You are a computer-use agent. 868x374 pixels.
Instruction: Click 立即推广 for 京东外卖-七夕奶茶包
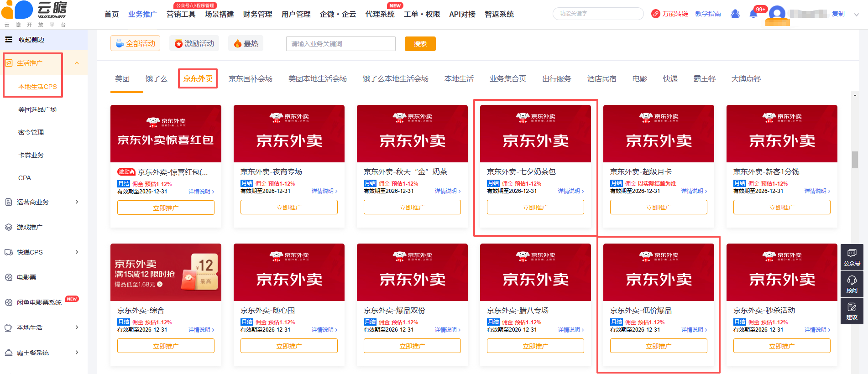pyautogui.click(x=535, y=207)
